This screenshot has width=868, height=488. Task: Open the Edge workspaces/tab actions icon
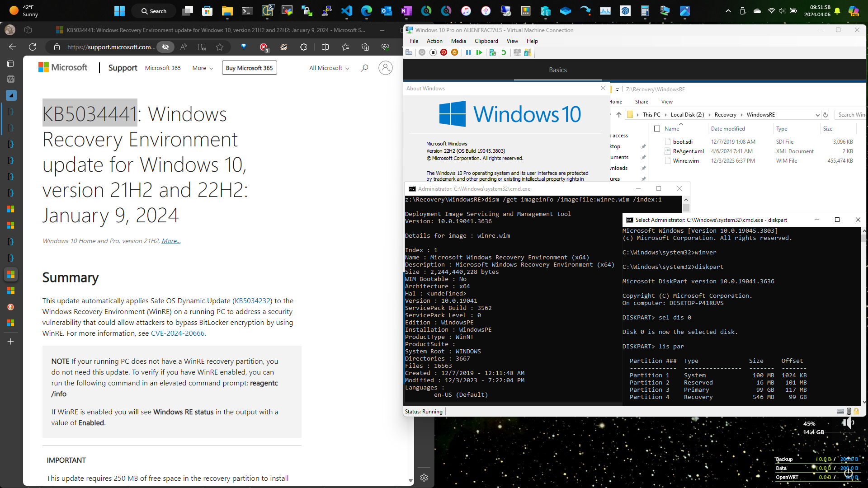click(x=28, y=30)
